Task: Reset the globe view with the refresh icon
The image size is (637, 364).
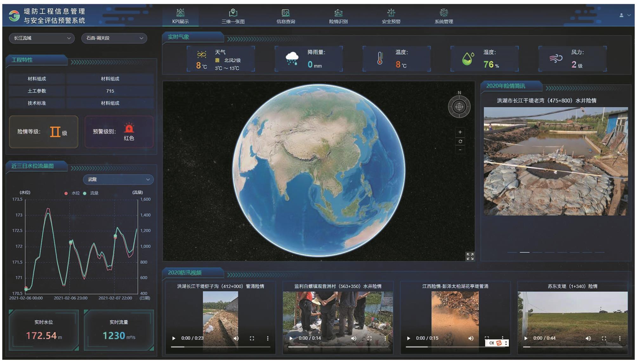Action: [x=460, y=141]
